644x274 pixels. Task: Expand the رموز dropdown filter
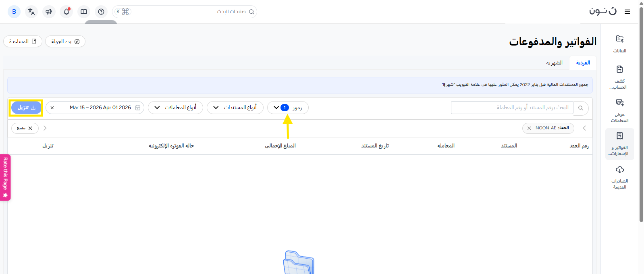pos(288,108)
